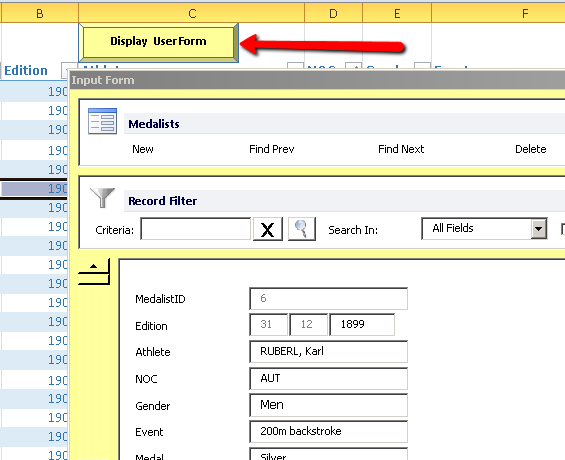Click the Record Filter funnel icon
565x460 pixels.
[x=102, y=198]
